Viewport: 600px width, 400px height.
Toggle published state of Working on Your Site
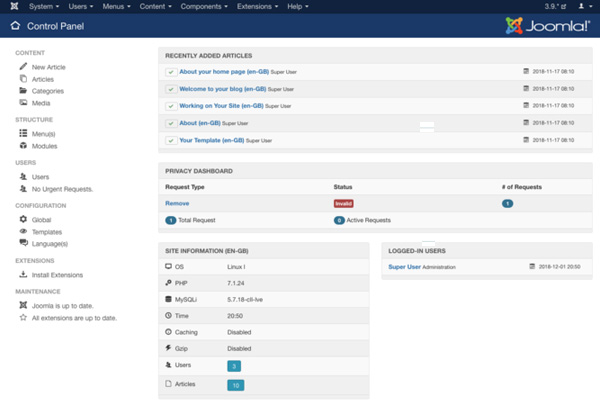click(x=171, y=106)
